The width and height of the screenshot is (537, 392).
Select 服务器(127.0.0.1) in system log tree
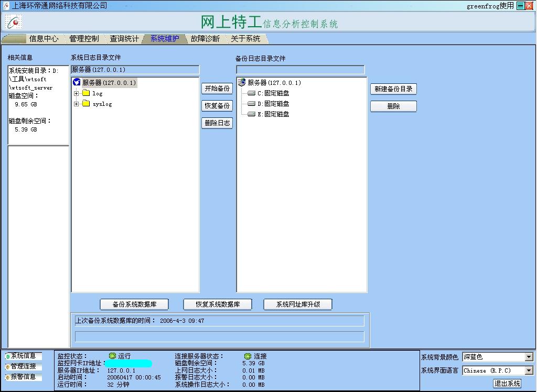[x=109, y=82]
